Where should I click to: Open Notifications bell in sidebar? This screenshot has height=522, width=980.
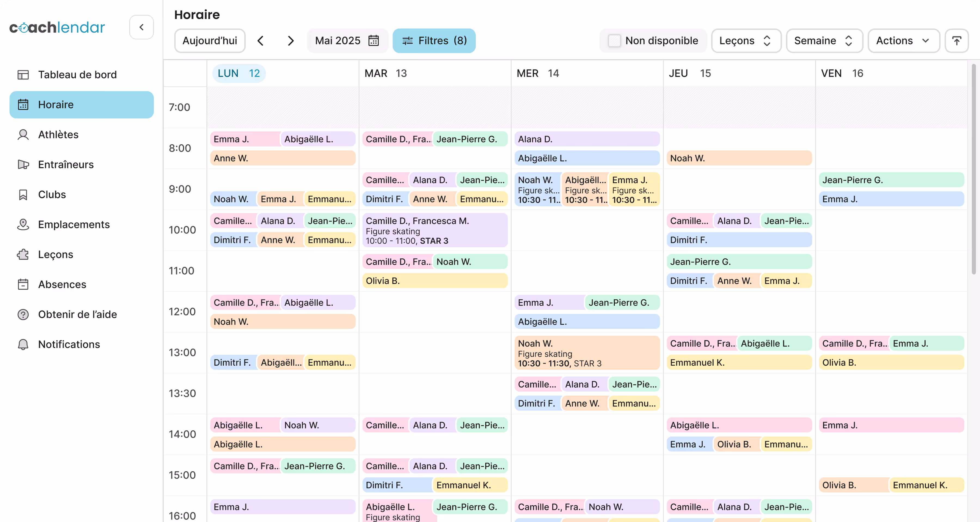click(23, 344)
